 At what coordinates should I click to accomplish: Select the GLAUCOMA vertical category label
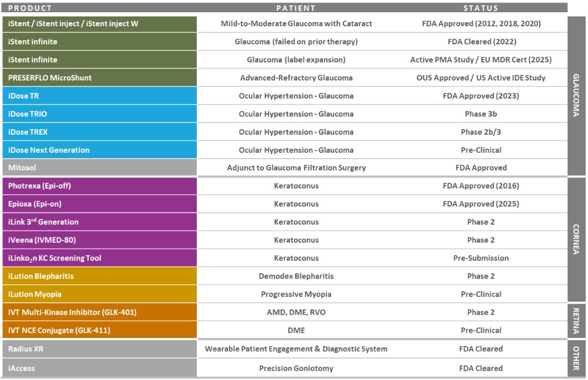click(x=577, y=96)
